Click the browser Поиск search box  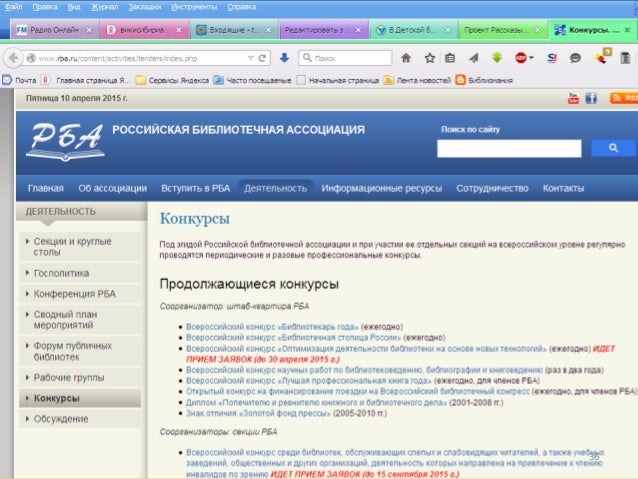(345, 58)
